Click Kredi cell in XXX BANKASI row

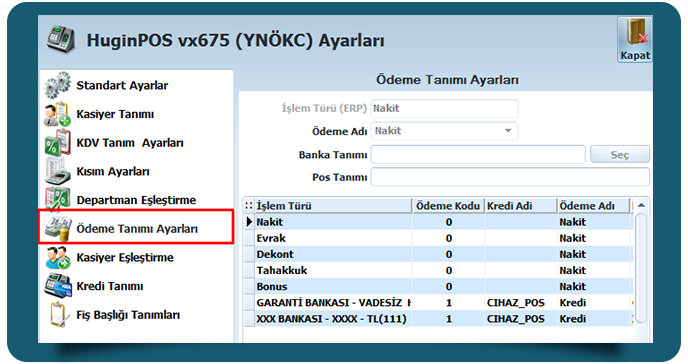(595, 319)
